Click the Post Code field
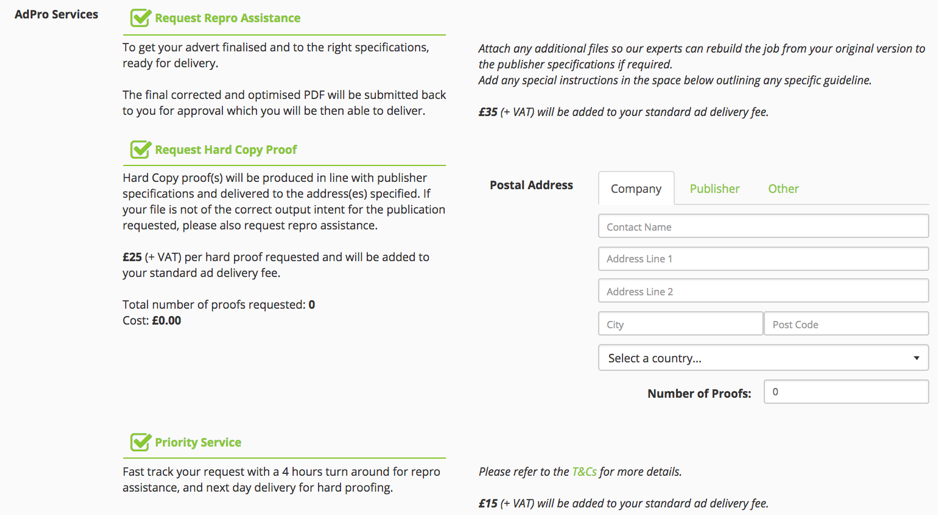The height and width of the screenshot is (515, 938). pos(846,324)
